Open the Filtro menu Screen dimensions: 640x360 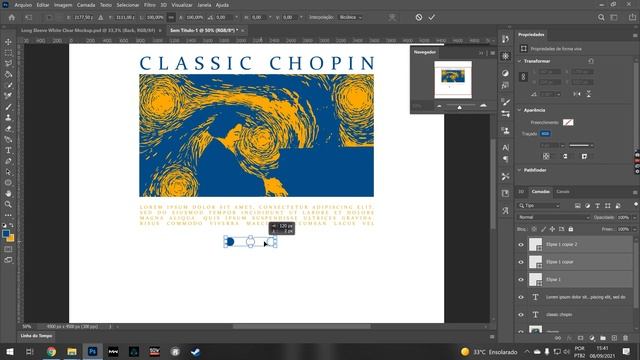coord(149,5)
